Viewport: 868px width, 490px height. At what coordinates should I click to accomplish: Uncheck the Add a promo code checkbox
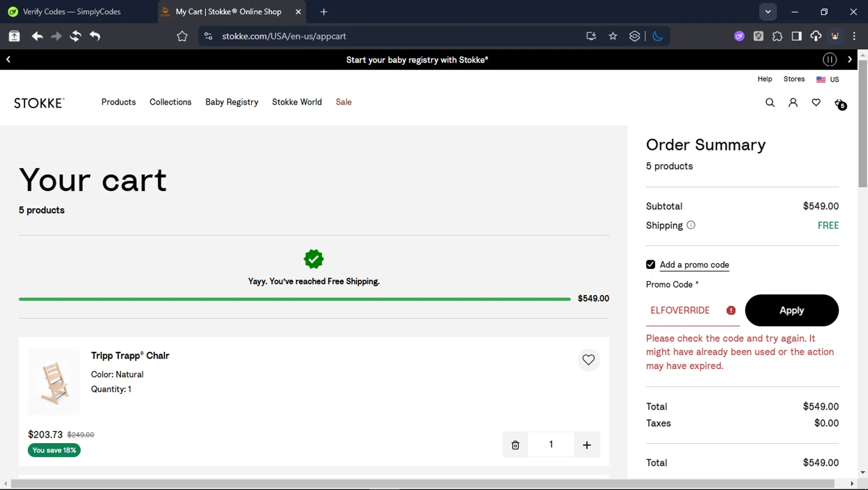[x=650, y=264]
